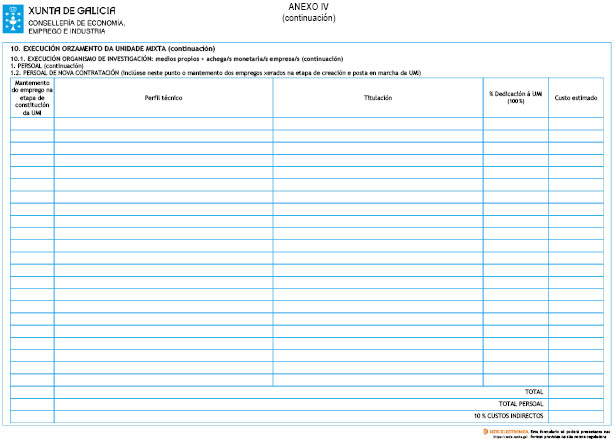Click the ANEXO IV title

[x=307, y=7]
